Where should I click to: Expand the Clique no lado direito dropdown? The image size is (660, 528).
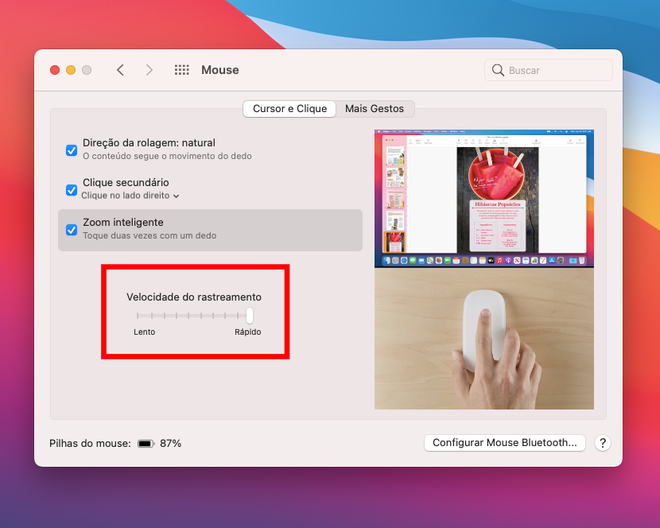pyautogui.click(x=130, y=195)
